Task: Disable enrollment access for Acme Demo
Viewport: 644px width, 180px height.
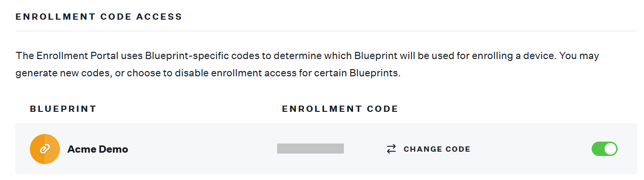Action: pos(604,149)
